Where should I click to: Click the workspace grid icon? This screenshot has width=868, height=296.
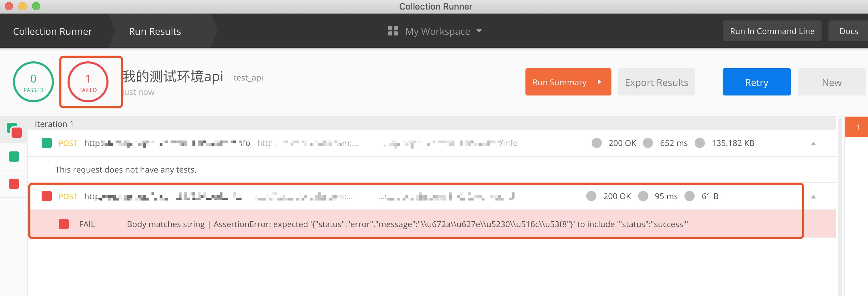point(393,31)
